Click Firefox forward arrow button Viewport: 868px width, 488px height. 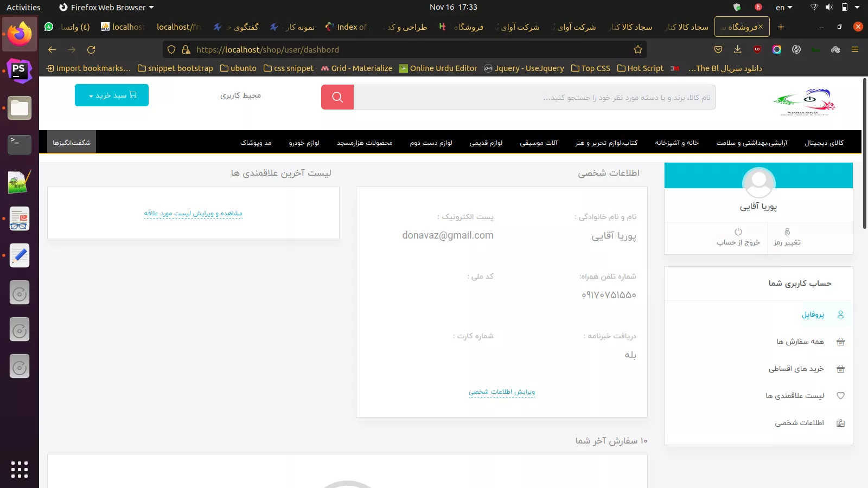(x=72, y=49)
